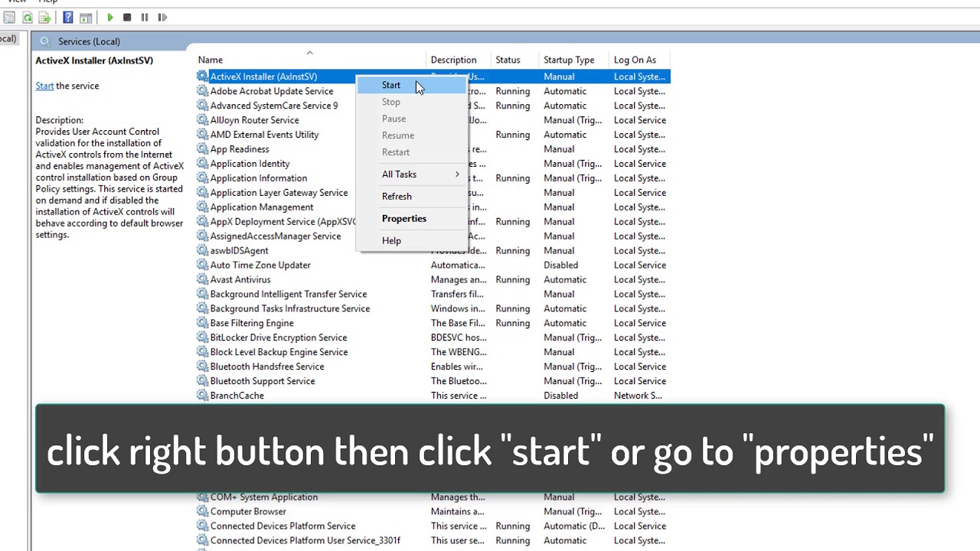
Task: Choose Refresh in the context menu
Action: pos(412,196)
